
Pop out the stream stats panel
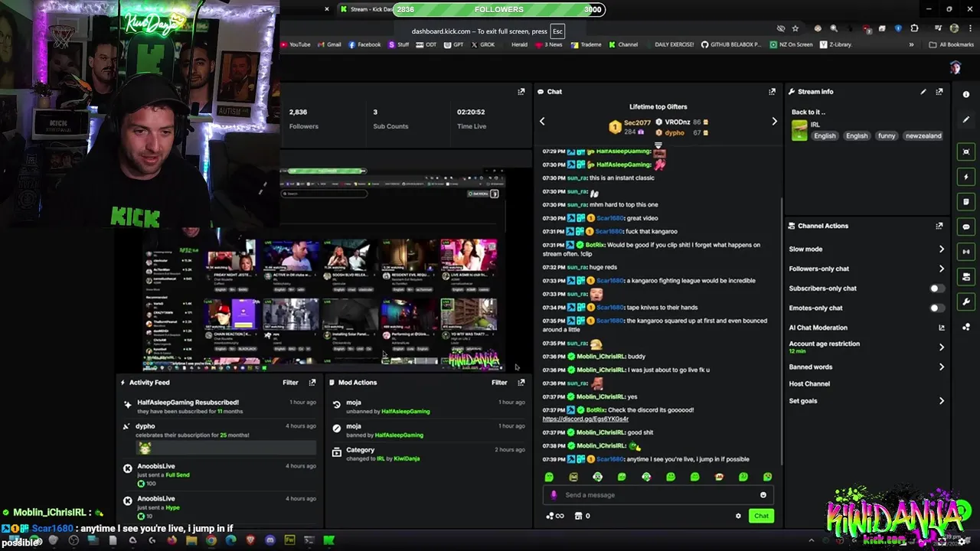(521, 92)
